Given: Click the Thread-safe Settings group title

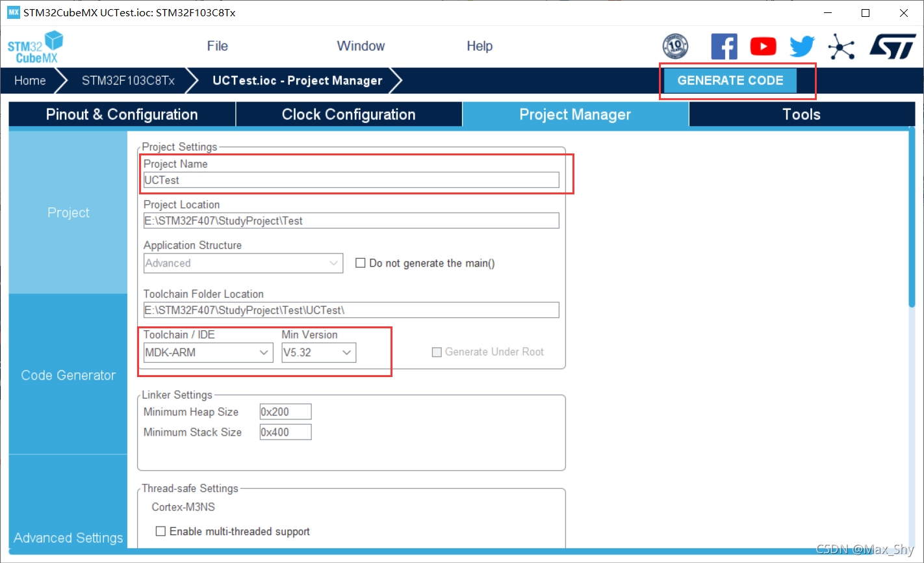Looking at the screenshot, I should click(190, 488).
